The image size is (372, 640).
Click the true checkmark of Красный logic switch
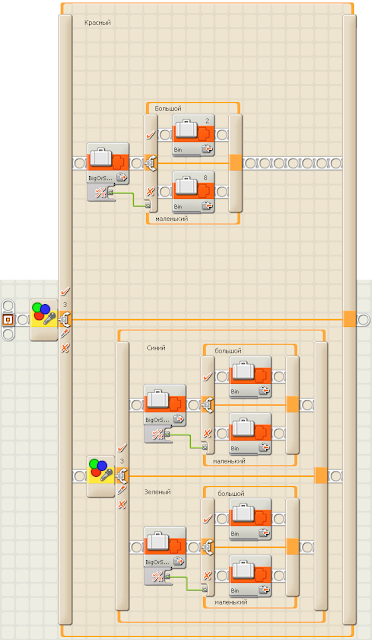[151, 135]
